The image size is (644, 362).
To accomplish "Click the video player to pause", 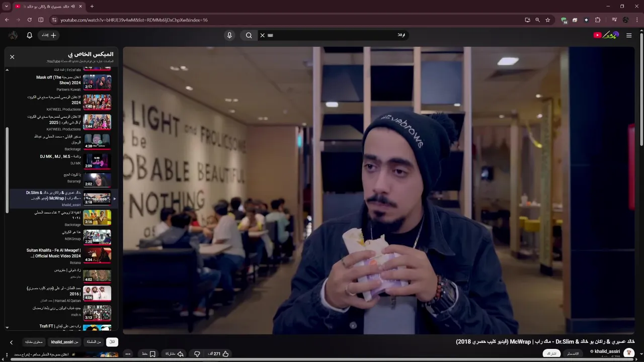I will click(x=379, y=190).
